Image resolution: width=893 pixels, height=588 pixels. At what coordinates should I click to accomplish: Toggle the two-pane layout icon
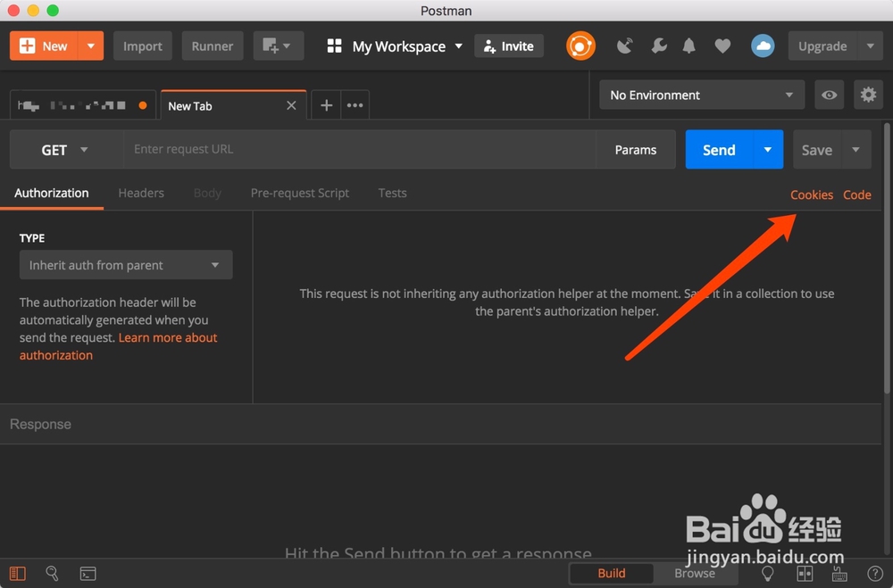pos(805,573)
